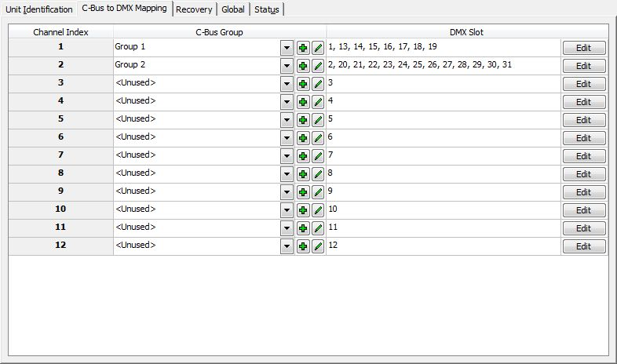Click Edit button for channel 12
Screen dimensions: 617x364
(x=584, y=246)
